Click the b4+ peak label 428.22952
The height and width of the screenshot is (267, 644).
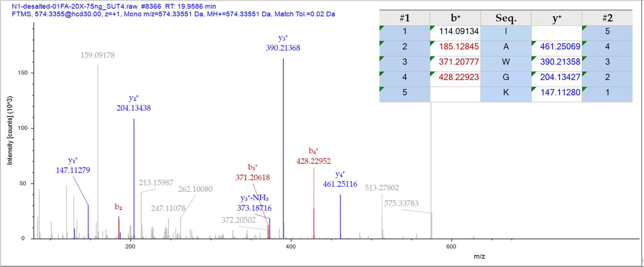313,161
